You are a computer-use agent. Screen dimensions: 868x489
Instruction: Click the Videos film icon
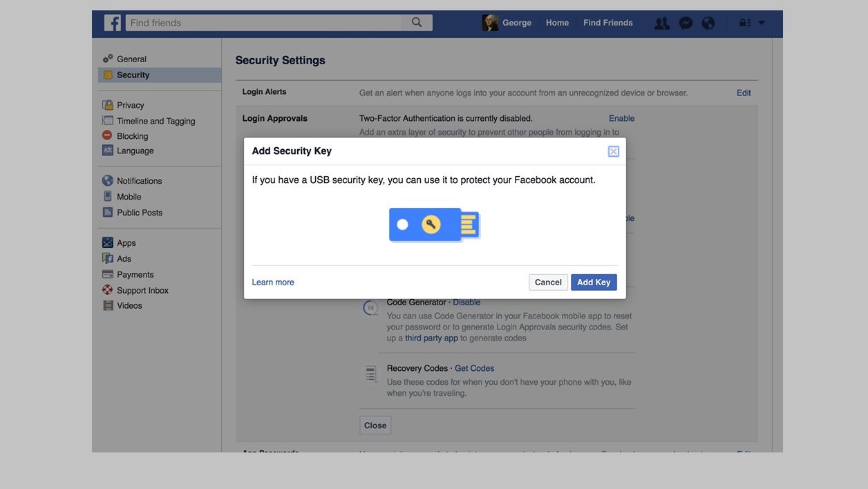[108, 305]
